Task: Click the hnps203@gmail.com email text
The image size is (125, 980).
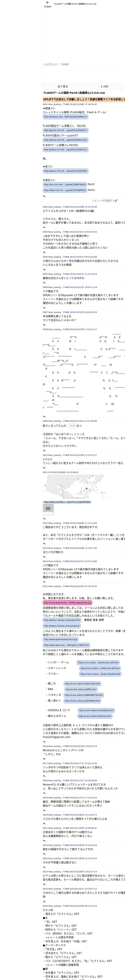Action: [x=56, y=737]
